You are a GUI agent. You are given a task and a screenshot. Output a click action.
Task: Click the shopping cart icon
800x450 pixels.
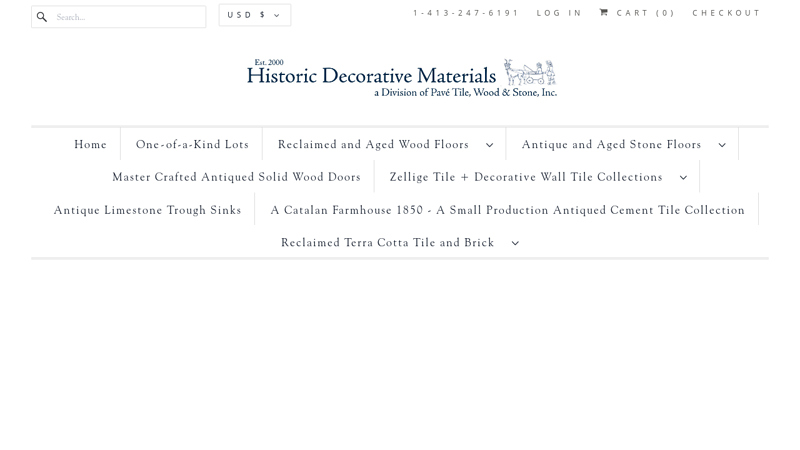coord(604,12)
